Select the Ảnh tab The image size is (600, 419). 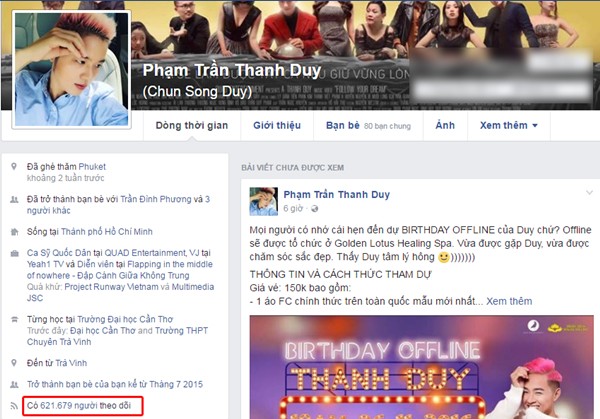coord(445,126)
